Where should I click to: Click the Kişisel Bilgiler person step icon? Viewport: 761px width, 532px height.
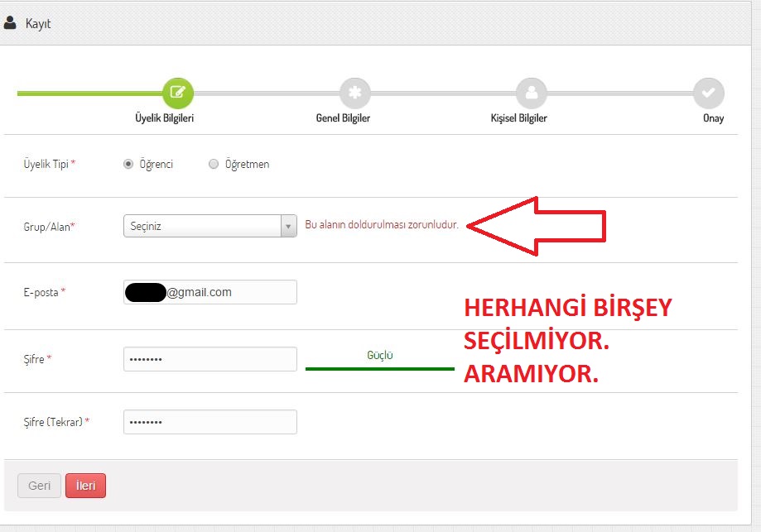pos(531,93)
